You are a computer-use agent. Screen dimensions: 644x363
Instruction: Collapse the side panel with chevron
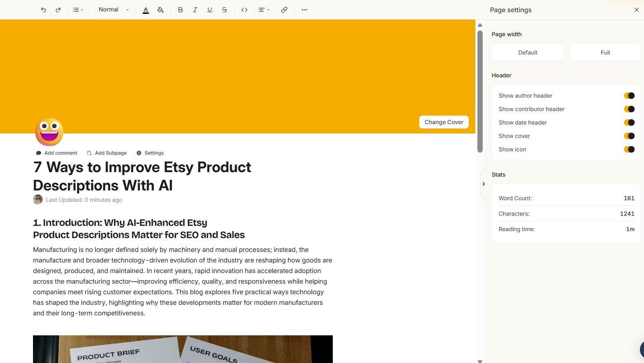tap(484, 184)
